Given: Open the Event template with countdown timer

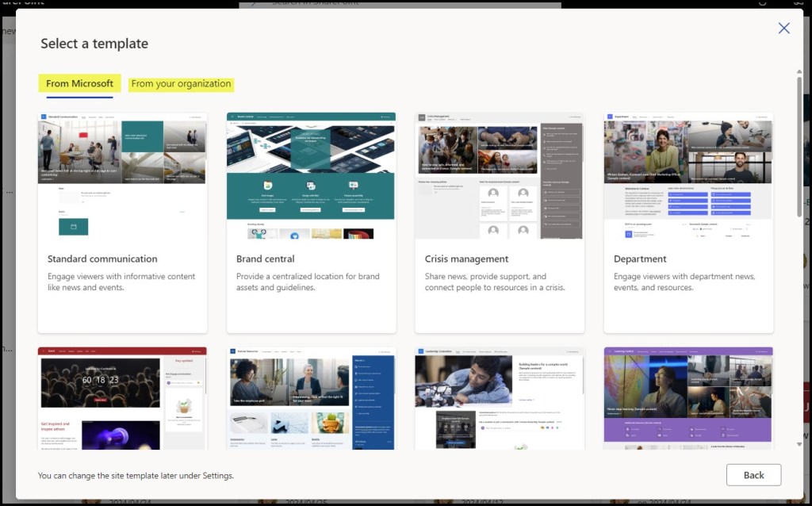Looking at the screenshot, I should point(122,398).
